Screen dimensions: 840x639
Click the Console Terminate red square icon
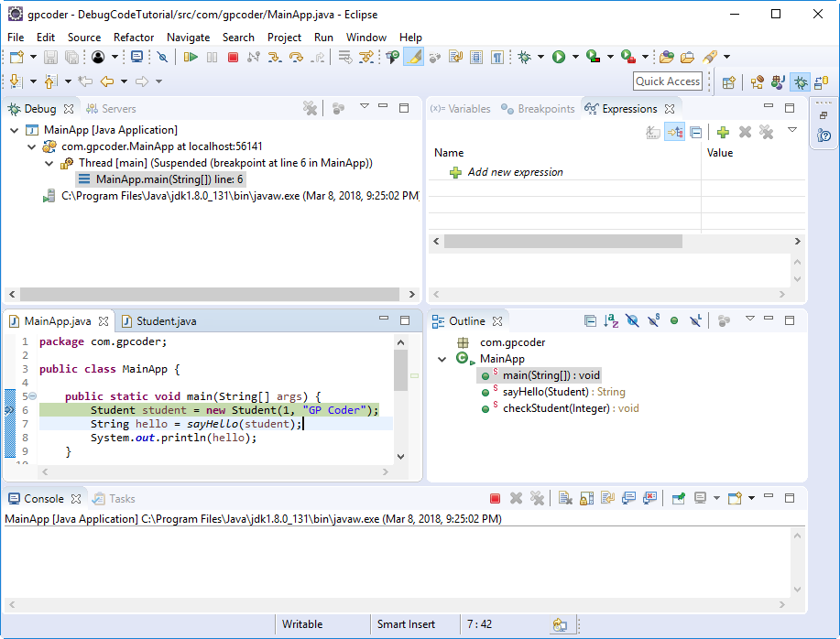click(x=495, y=498)
